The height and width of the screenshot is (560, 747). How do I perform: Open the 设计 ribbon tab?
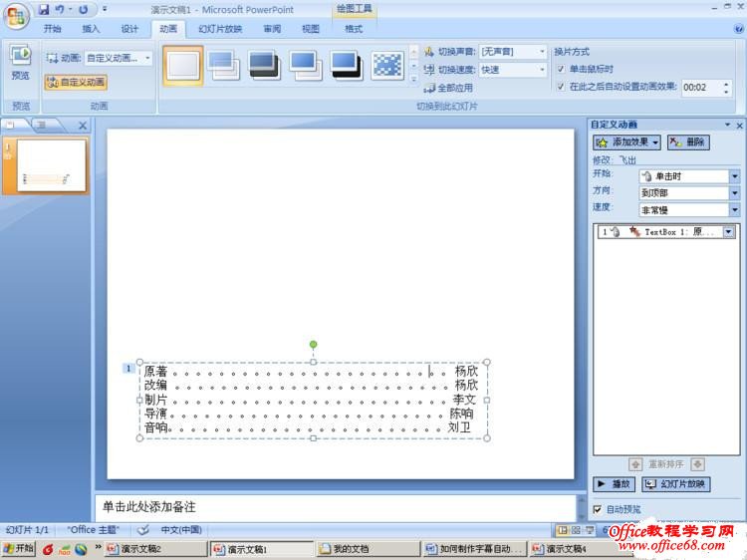pyautogui.click(x=129, y=29)
